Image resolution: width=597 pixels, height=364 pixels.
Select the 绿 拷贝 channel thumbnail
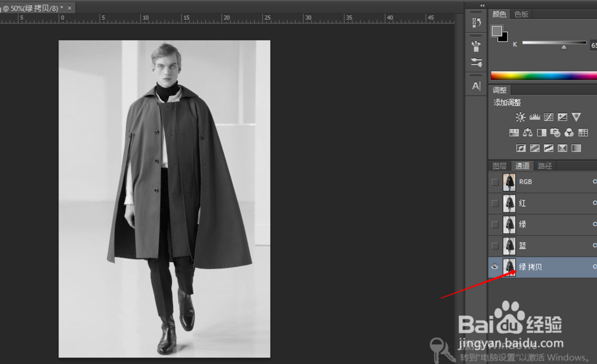pyautogui.click(x=509, y=267)
